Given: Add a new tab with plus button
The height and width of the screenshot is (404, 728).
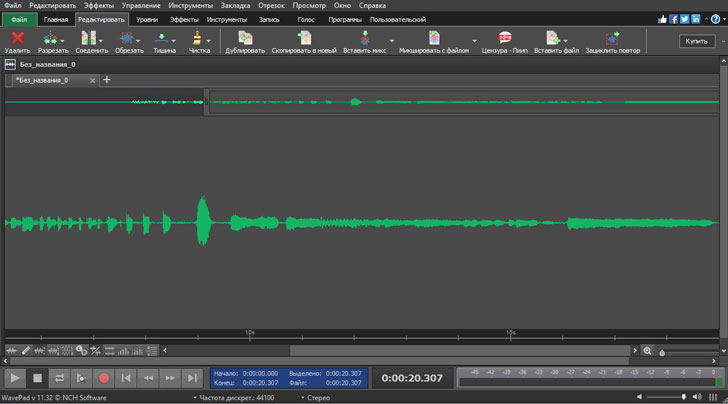Looking at the screenshot, I should point(107,80).
